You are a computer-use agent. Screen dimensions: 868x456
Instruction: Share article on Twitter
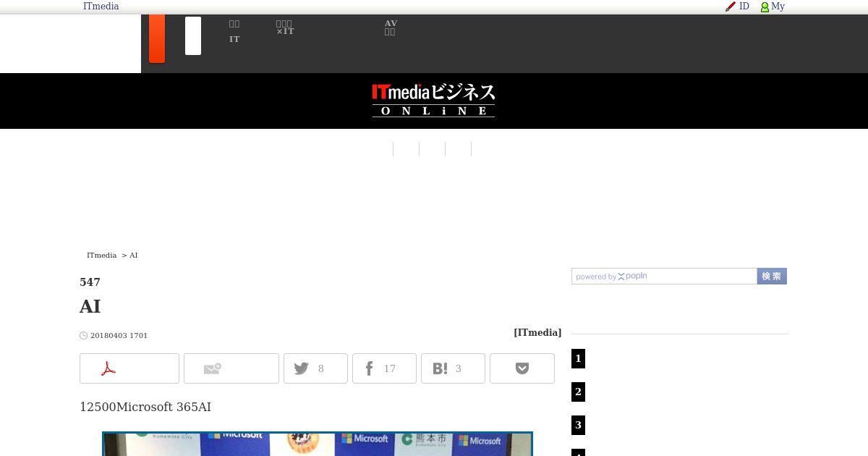pyautogui.click(x=315, y=368)
